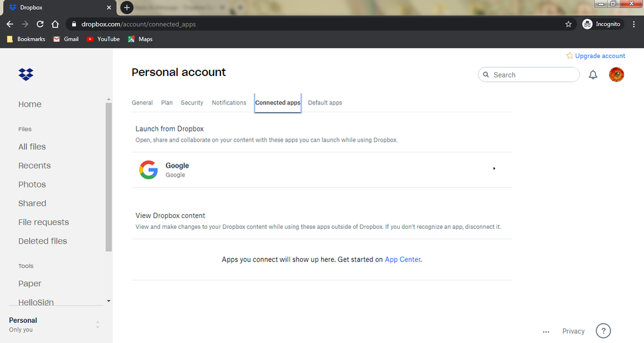This screenshot has height=343, width=644.
Task: Open HelloSign in the sidebar
Action: [x=35, y=302]
